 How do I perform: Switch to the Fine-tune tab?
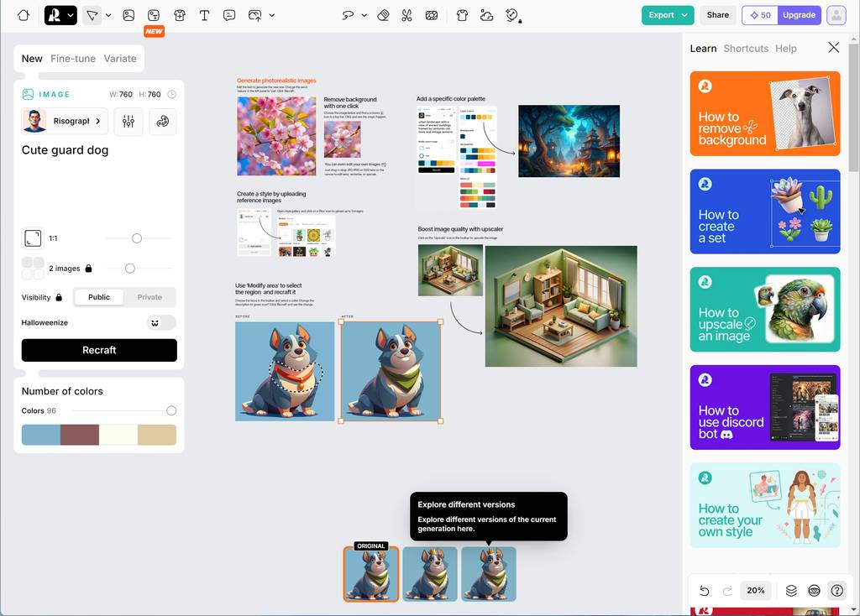[x=73, y=59]
